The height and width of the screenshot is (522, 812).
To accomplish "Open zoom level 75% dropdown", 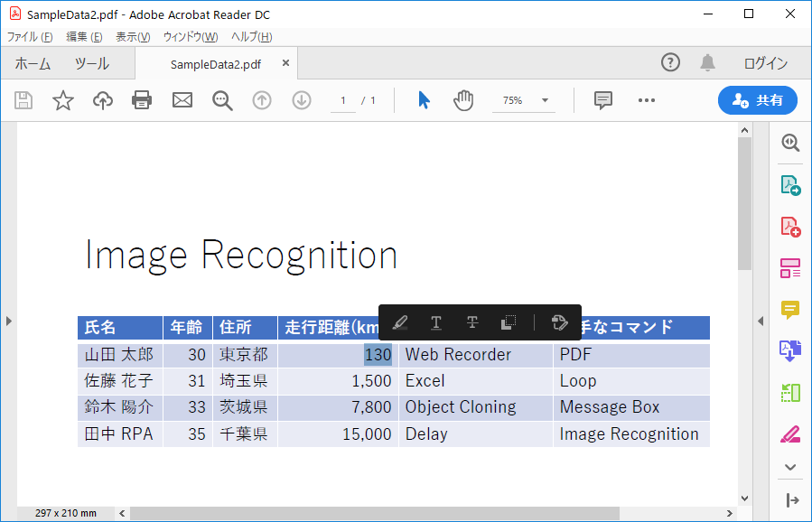I will (x=545, y=100).
